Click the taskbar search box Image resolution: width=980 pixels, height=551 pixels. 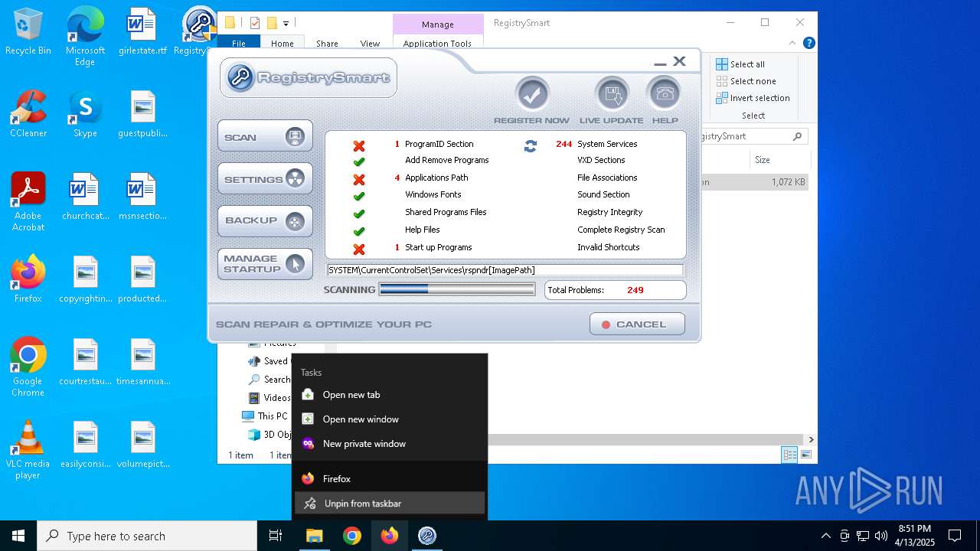tap(147, 536)
